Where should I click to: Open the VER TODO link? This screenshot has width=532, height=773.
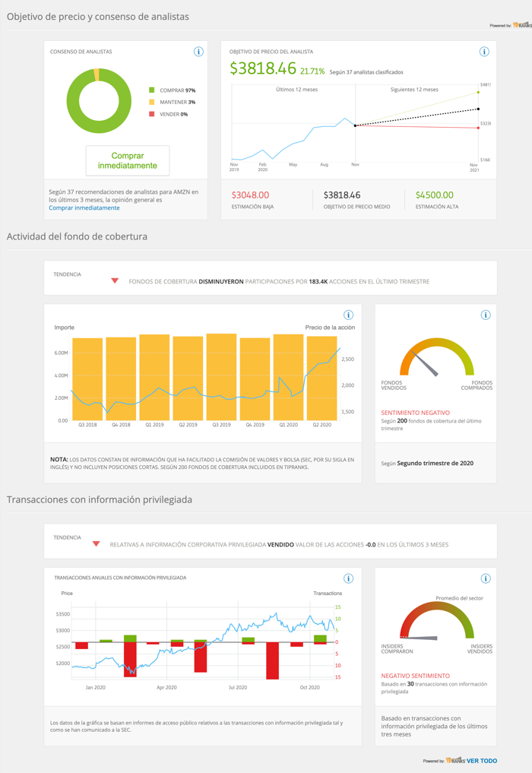(482, 761)
